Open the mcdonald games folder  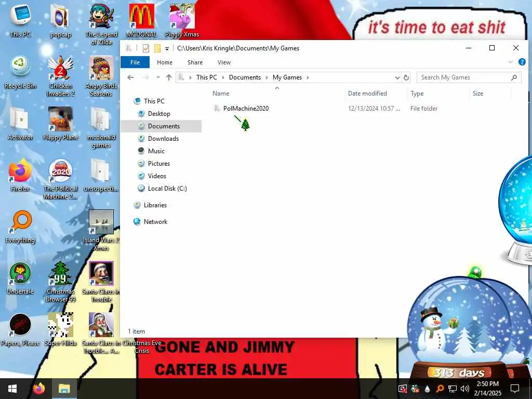(x=101, y=127)
